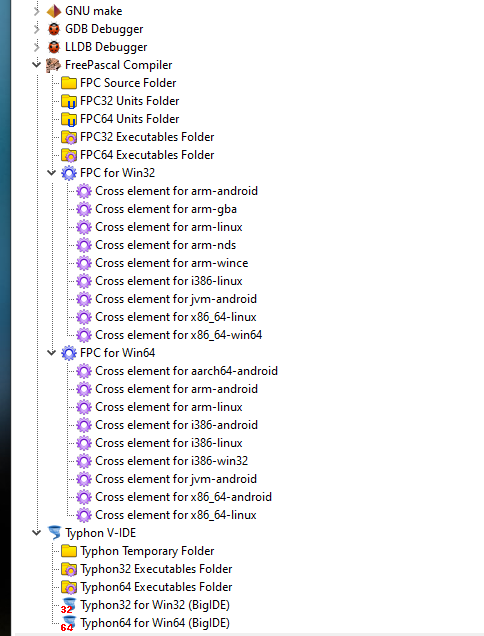Viewport: 484px width, 636px height.
Task: Click the FreePascal Compiler cheetah icon
Action: tap(53, 65)
